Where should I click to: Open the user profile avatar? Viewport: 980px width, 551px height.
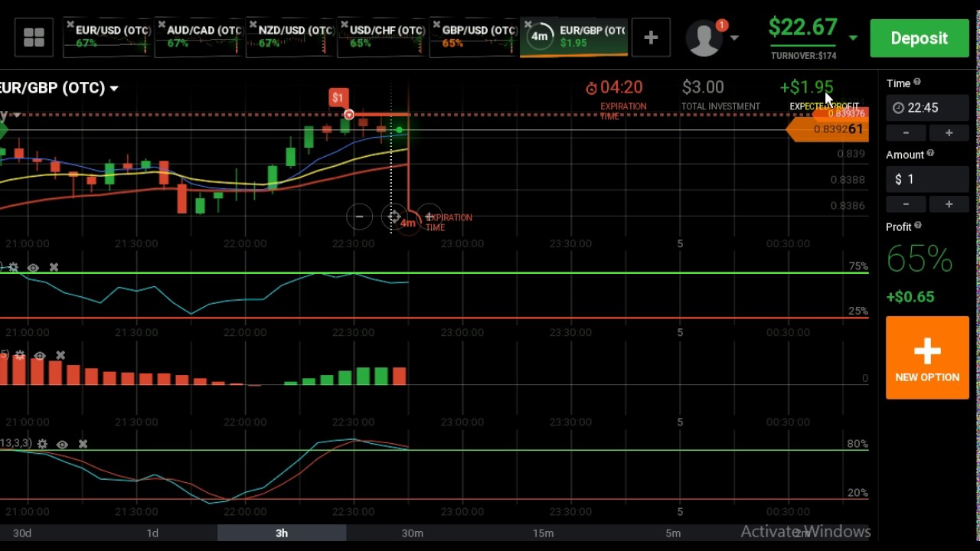tap(704, 39)
